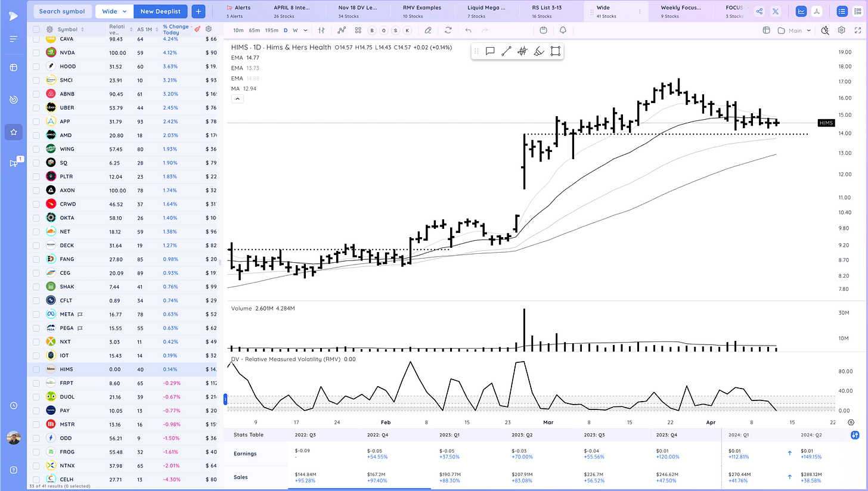Open the help question mark icon
This screenshot has width=868, height=491.
click(x=13, y=470)
